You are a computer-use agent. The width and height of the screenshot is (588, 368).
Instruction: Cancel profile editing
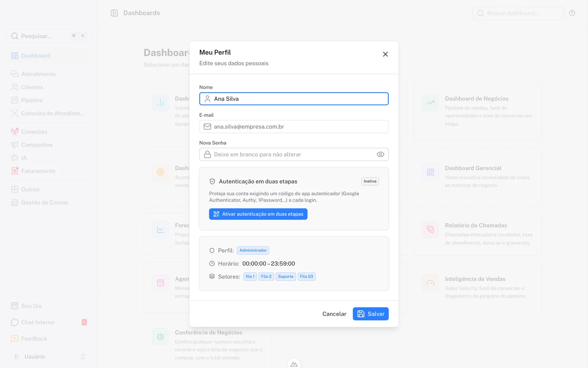[334, 314]
